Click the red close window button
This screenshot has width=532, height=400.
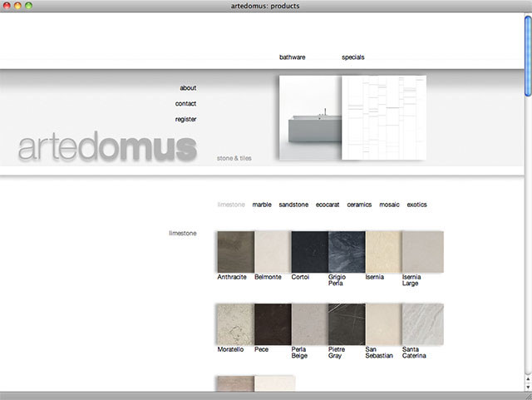pos(7,6)
